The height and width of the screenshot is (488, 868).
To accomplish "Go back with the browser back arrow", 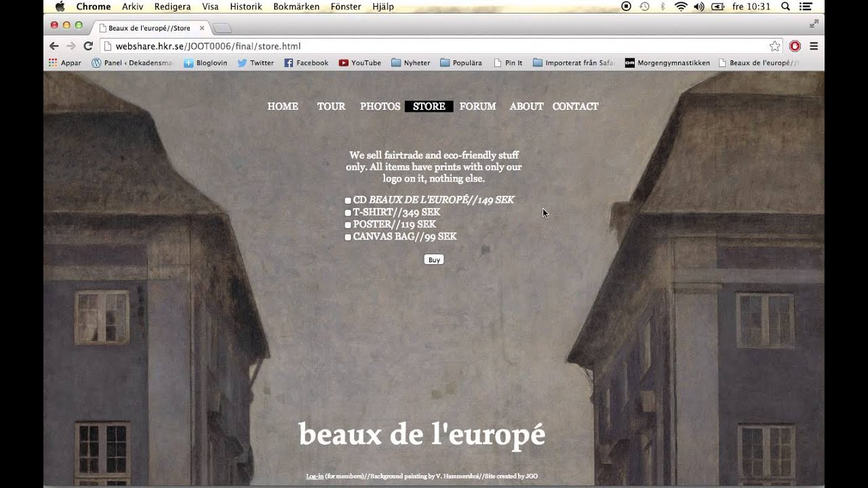I will [x=54, y=46].
